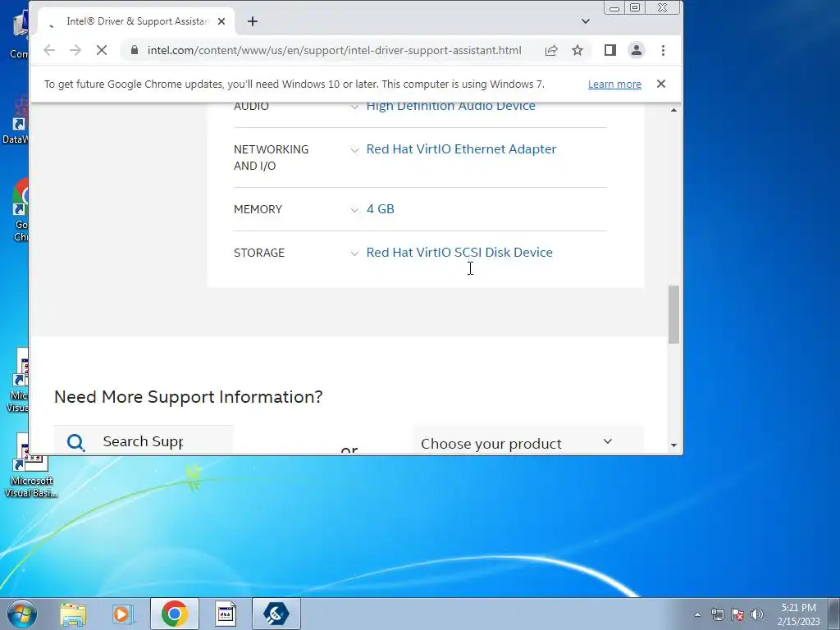This screenshot has height=630, width=840.
Task: Close the Intel Driver & Support tab
Action: (221, 21)
